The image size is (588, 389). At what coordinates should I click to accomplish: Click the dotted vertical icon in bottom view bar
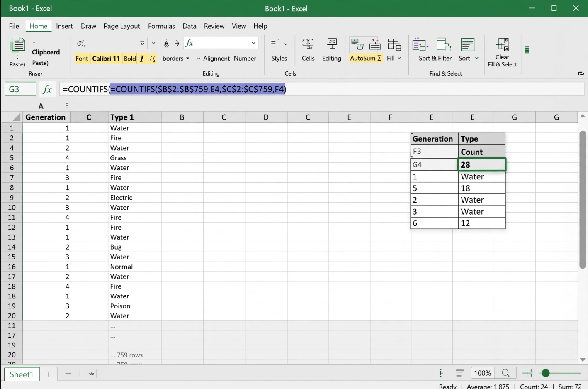pyautogui.click(x=441, y=373)
